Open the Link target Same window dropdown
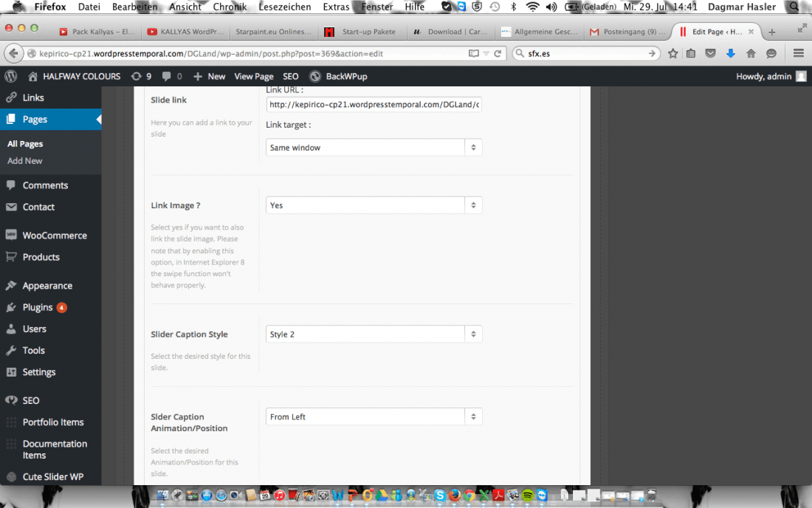Image resolution: width=812 pixels, height=508 pixels. point(374,148)
